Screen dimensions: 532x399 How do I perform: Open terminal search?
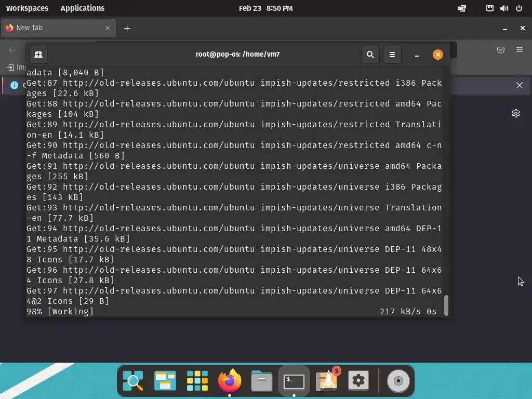coord(370,55)
